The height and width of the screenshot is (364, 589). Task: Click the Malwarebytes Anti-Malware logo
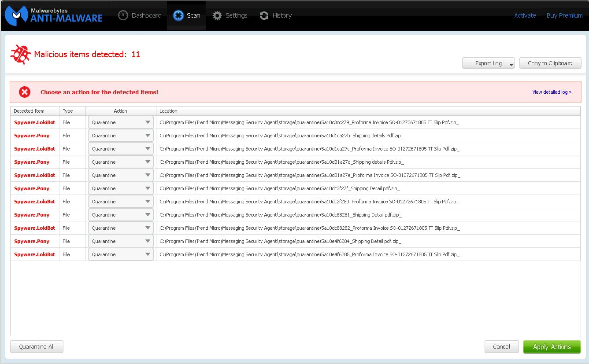(54, 15)
